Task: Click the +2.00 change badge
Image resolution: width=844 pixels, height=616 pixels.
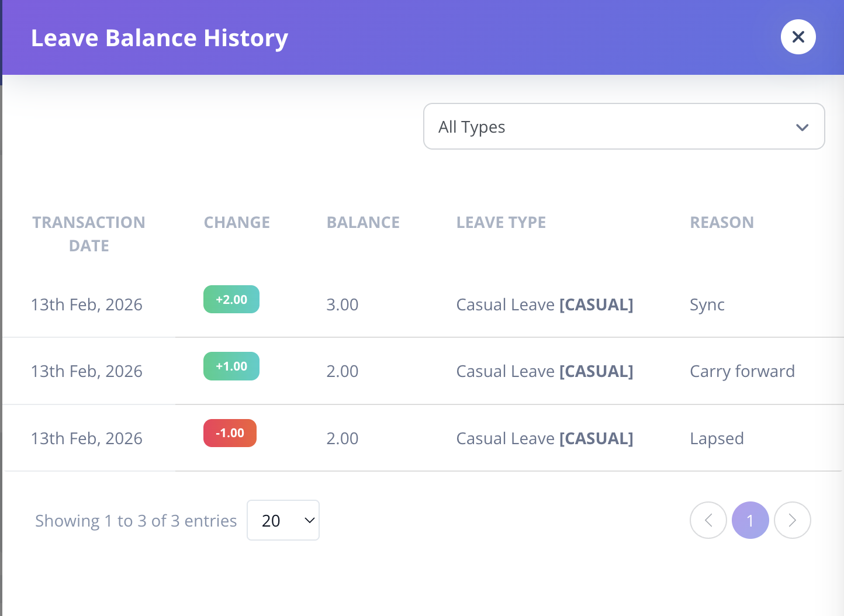Action: [231, 299]
